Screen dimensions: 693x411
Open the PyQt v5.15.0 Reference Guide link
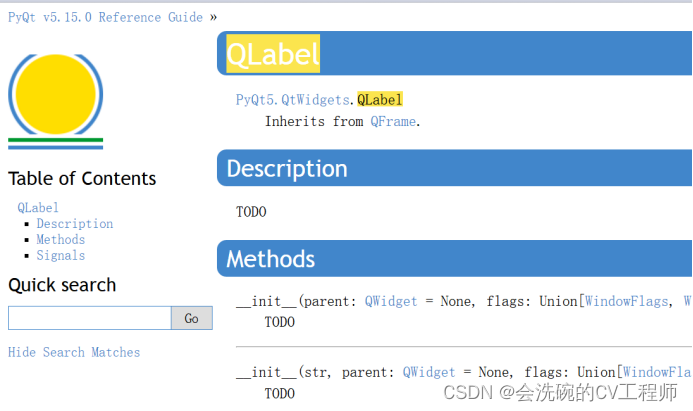[x=105, y=17]
